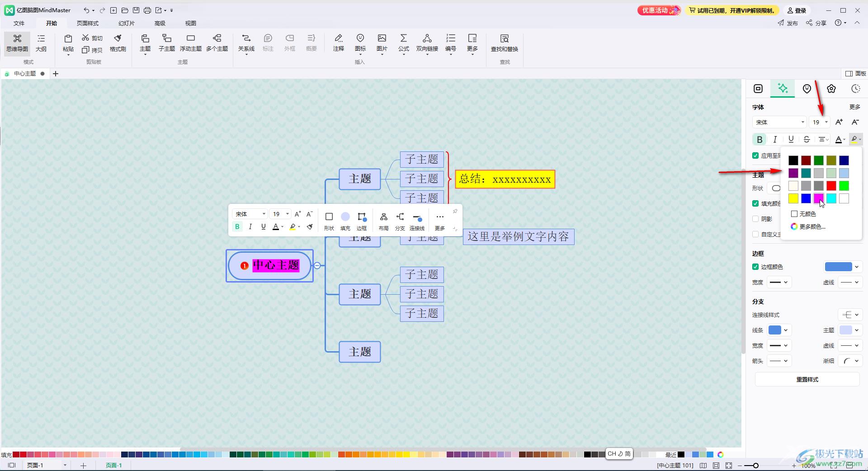
Task: Click Branch in the floating toolbar
Action: 400,221
